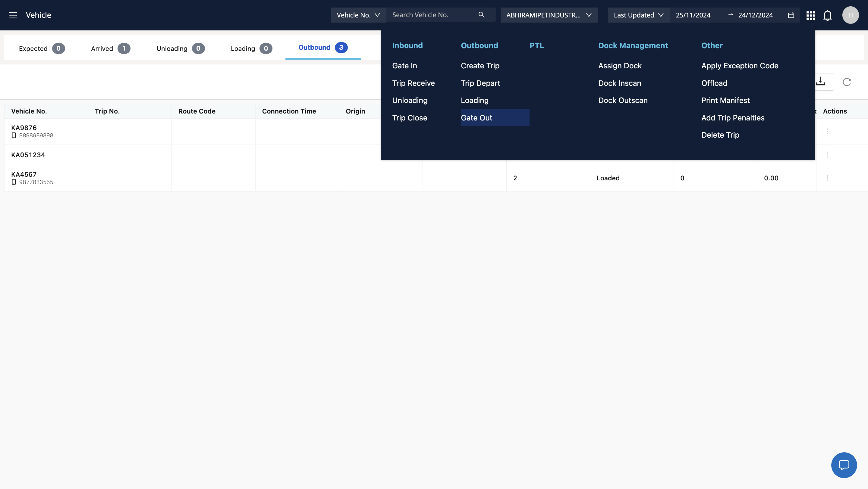Toggle the apps grid launcher icon

[x=811, y=15]
